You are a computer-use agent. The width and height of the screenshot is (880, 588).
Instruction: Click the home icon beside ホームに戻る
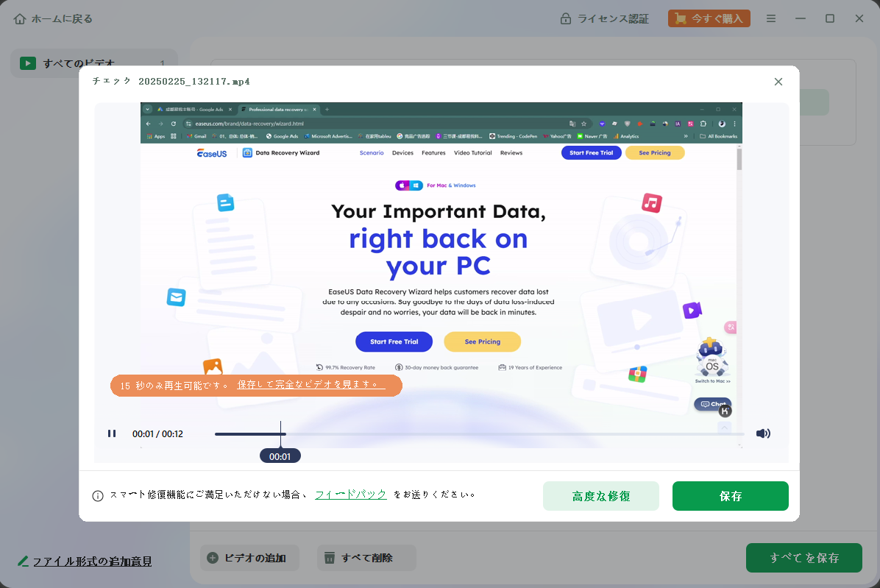click(x=19, y=18)
